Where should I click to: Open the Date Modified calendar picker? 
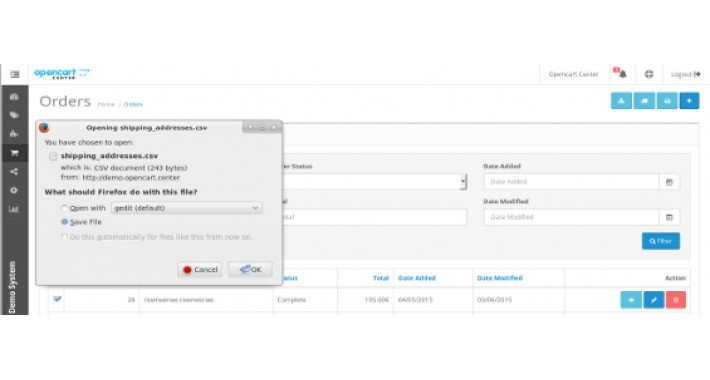tap(669, 217)
